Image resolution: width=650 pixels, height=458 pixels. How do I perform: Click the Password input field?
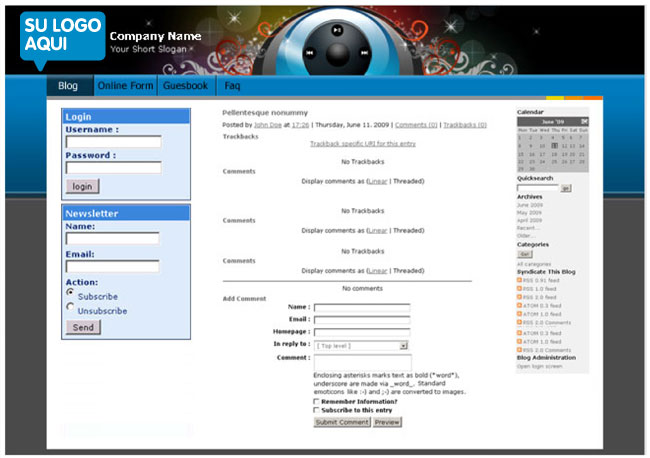(114, 167)
